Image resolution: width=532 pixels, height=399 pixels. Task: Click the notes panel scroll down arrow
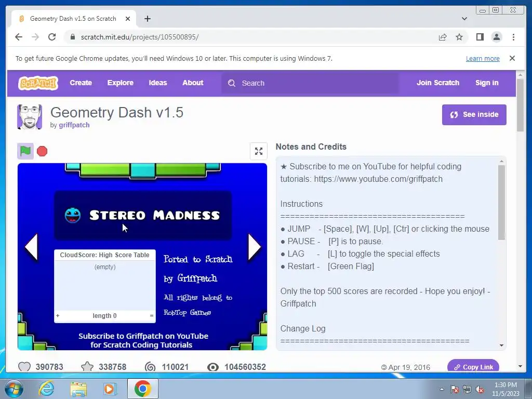point(501,345)
